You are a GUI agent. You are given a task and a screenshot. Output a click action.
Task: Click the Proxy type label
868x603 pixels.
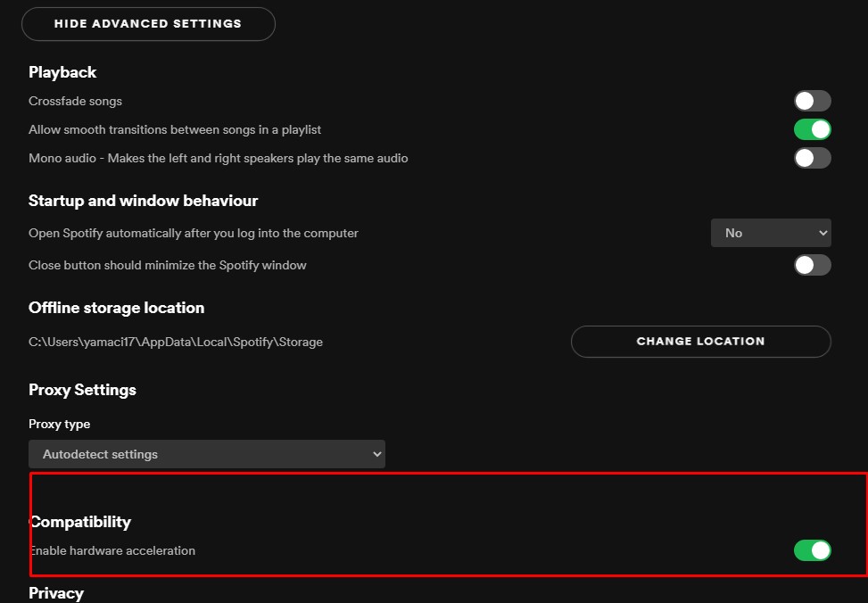(x=59, y=424)
